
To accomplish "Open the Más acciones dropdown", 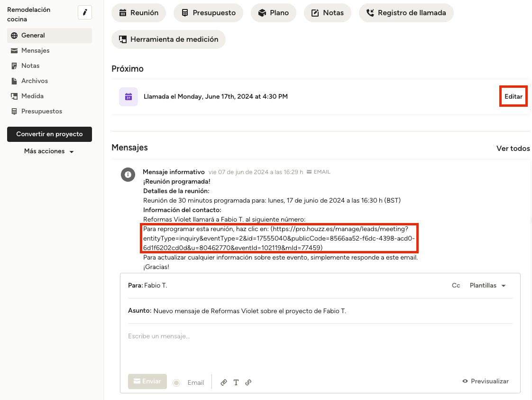I will click(x=49, y=151).
